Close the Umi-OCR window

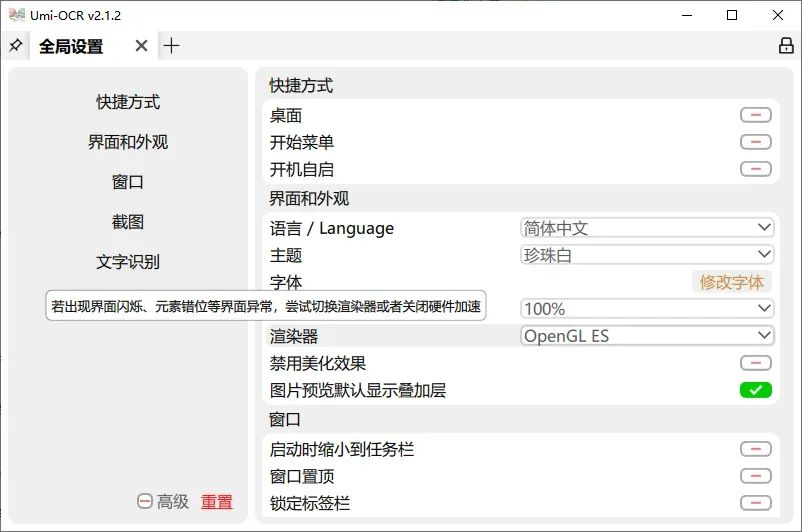777,15
